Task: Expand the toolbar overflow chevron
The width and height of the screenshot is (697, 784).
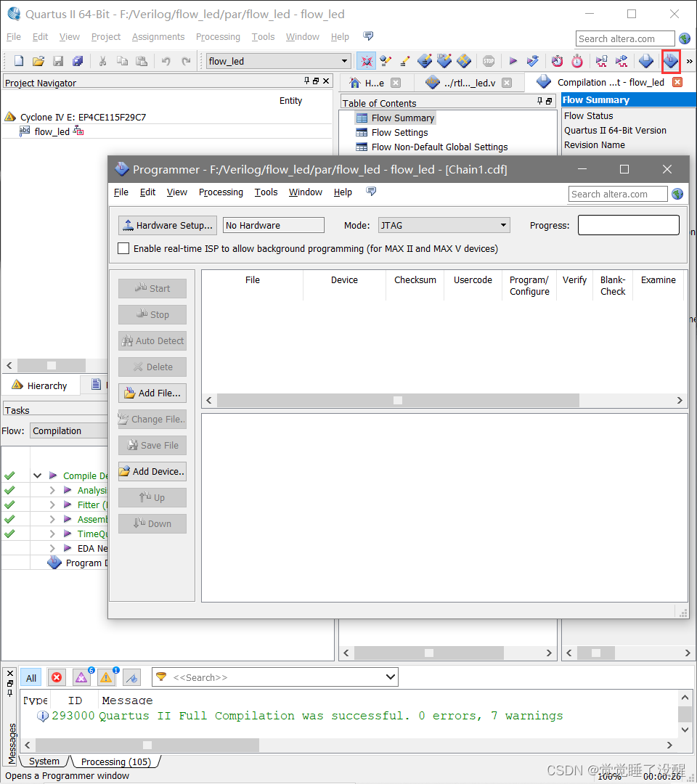Action: click(x=690, y=62)
